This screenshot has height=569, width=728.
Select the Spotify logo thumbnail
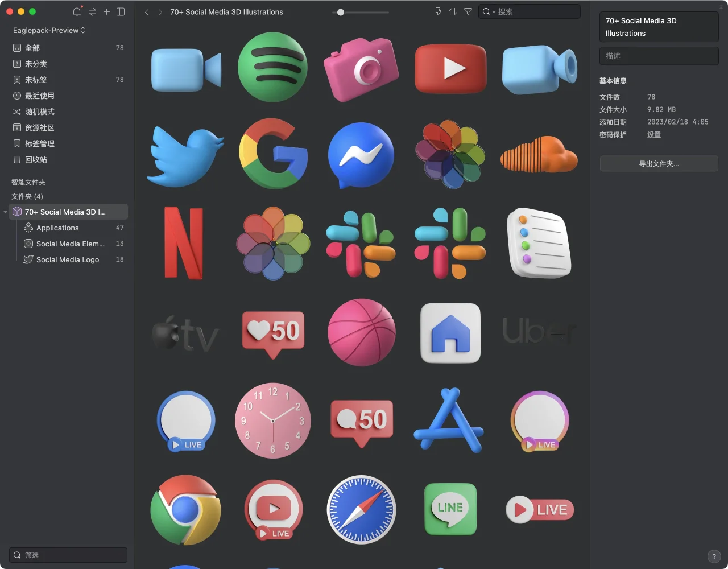coord(273,67)
